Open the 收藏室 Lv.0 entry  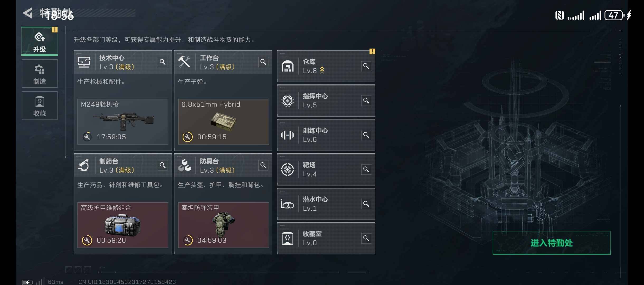tap(326, 238)
